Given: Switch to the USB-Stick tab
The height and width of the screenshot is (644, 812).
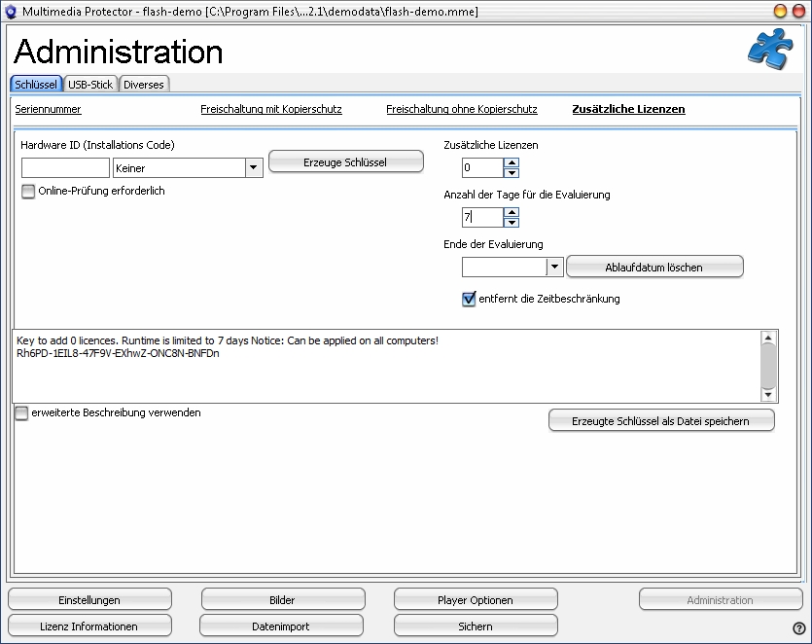Looking at the screenshot, I should (90, 85).
